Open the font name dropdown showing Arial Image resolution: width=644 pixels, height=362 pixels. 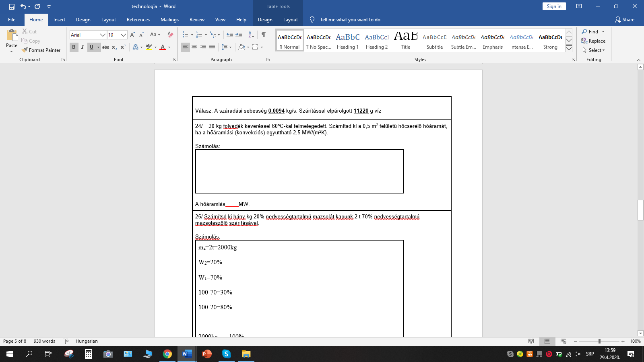tap(102, 35)
